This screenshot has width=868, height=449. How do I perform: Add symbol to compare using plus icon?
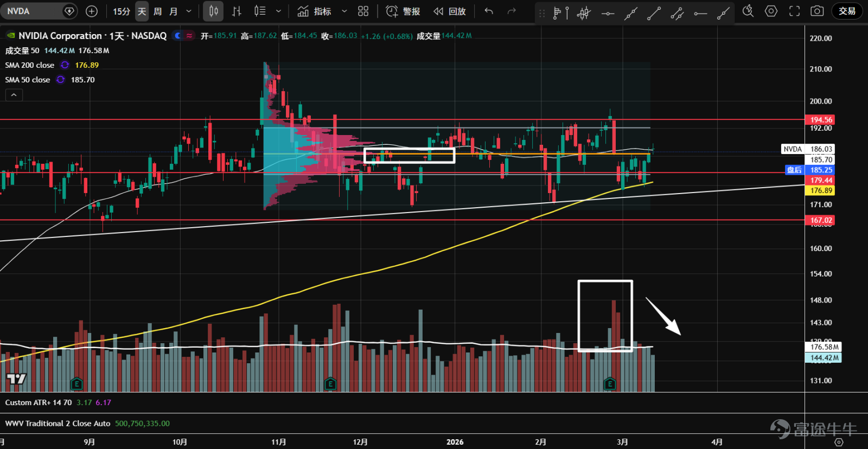(92, 11)
